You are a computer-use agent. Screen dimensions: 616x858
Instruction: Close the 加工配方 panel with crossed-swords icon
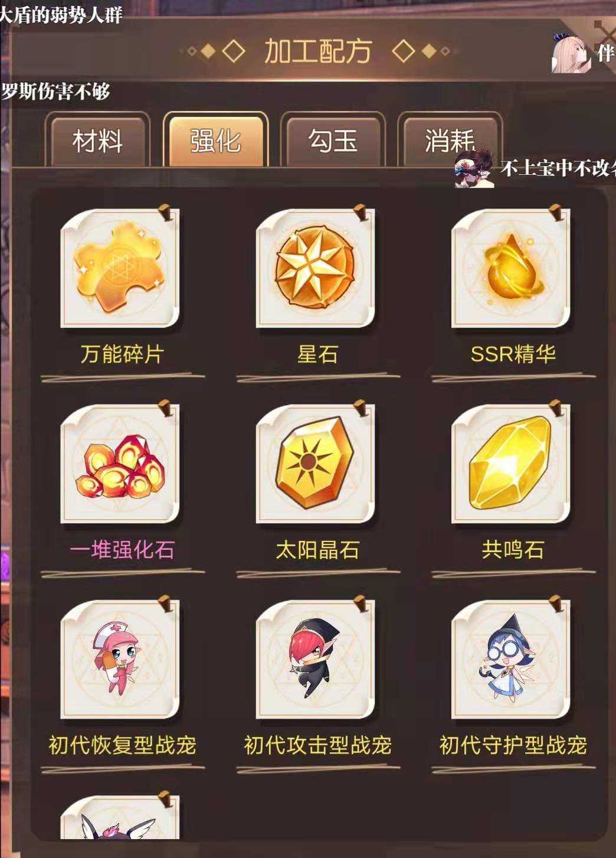pyautogui.click(x=605, y=30)
